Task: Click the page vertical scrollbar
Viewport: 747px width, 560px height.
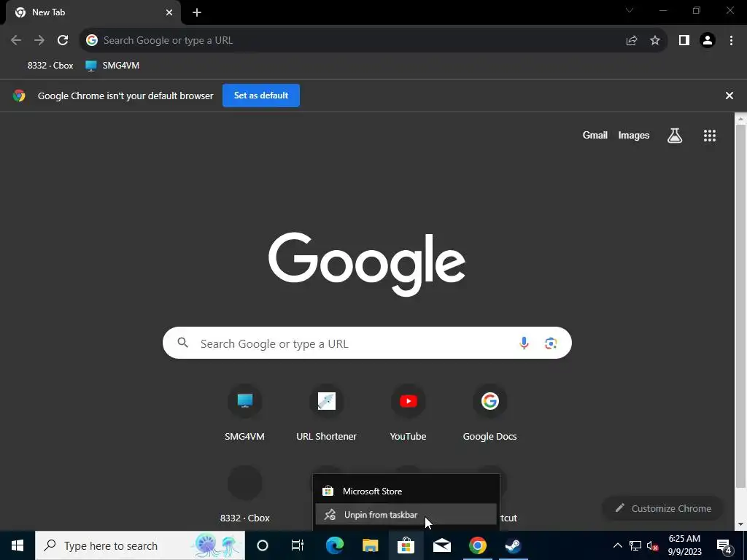Action: pyautogui.click(x=740, y=305)
